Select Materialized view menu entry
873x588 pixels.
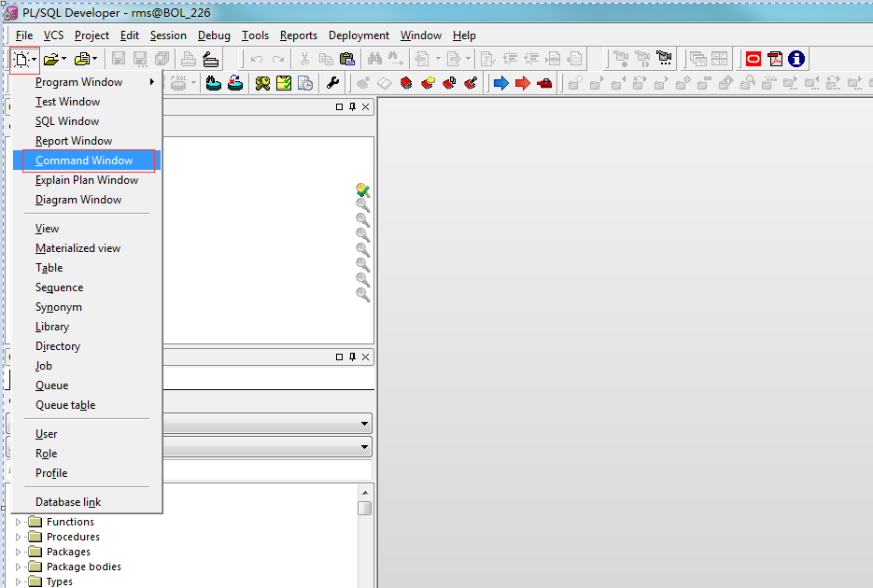86,248
